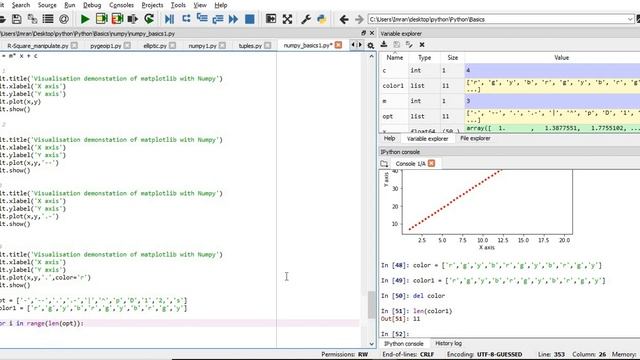Stop debugging with blue square icon
Viewport: 640px width, 360px height.
pos(249,19)
